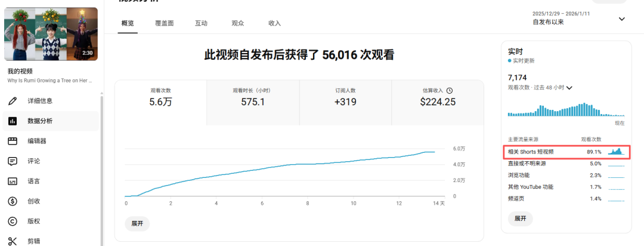This screenshot has height=246, width=644.
Task: Click the dollar icon for 创收
Action: (x=13, y=201)
